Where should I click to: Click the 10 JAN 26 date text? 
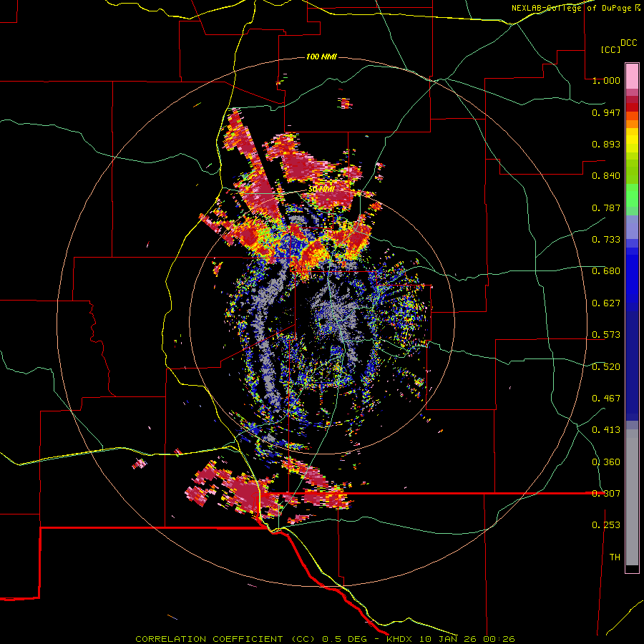(448, 639)
